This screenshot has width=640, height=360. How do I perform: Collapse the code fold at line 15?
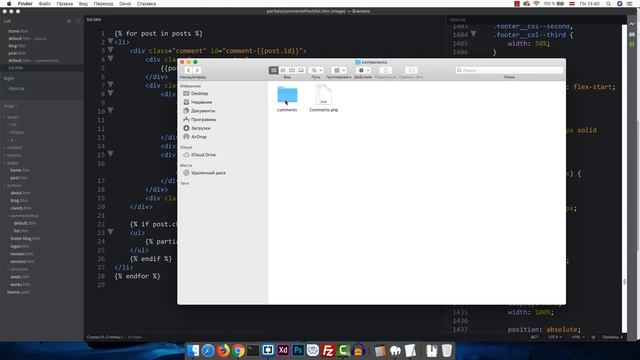point(110,154)
